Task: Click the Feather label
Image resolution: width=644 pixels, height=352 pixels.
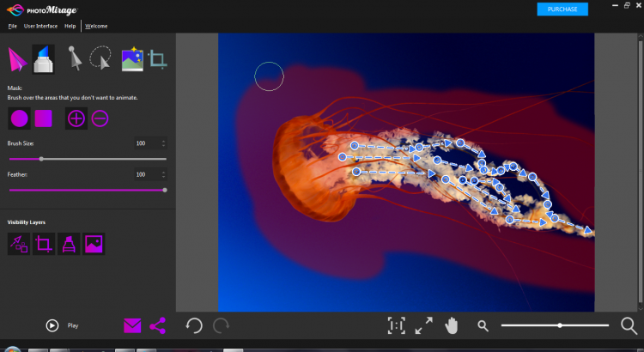Action: pyautogui.click(x=17, y=174)
